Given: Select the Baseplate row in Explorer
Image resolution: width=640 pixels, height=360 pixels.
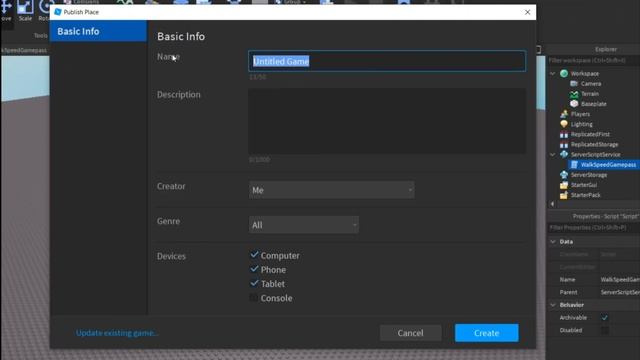Looking at the screenshot, I should (x=594, y=104).
